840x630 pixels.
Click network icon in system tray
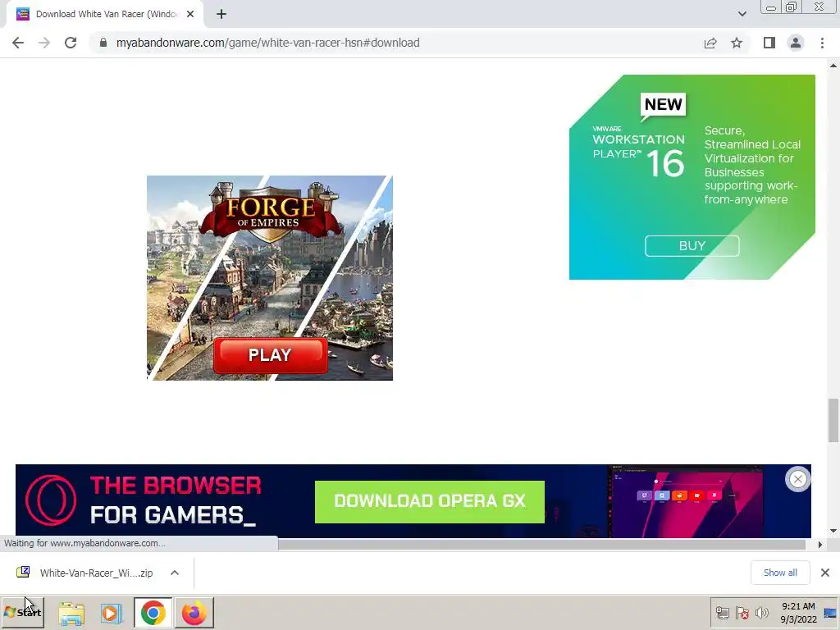(x=722, y=613)
